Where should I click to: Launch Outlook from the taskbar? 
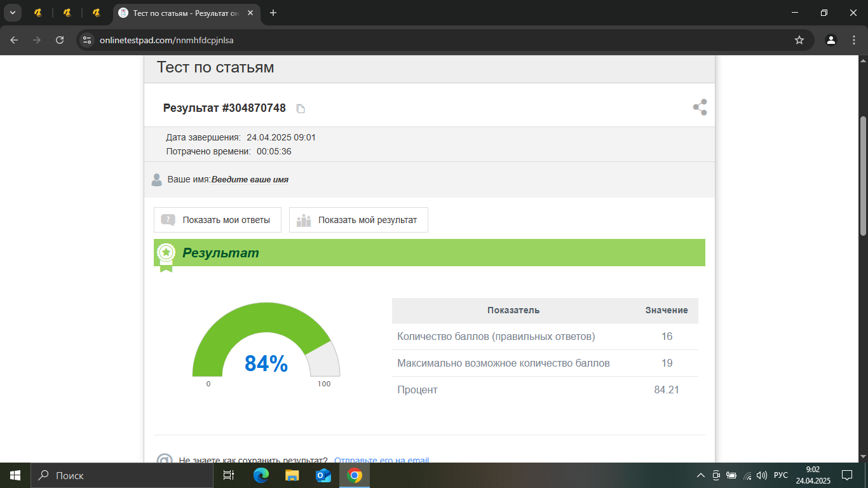click(323, 475)
